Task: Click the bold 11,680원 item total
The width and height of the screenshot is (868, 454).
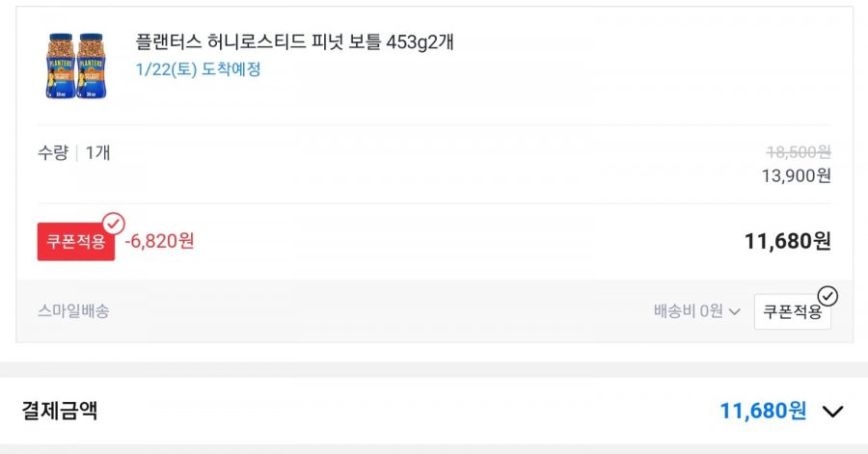Action: (x=787, y=241)
